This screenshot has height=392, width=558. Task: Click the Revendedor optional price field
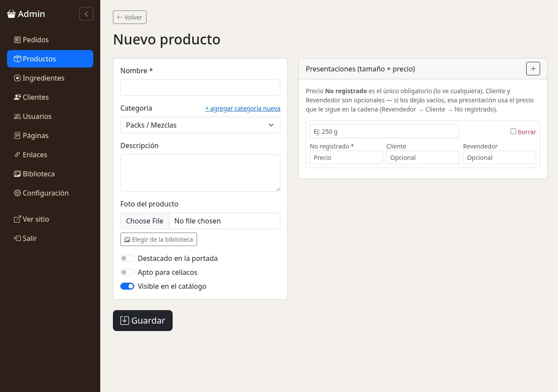coord(500,158)
